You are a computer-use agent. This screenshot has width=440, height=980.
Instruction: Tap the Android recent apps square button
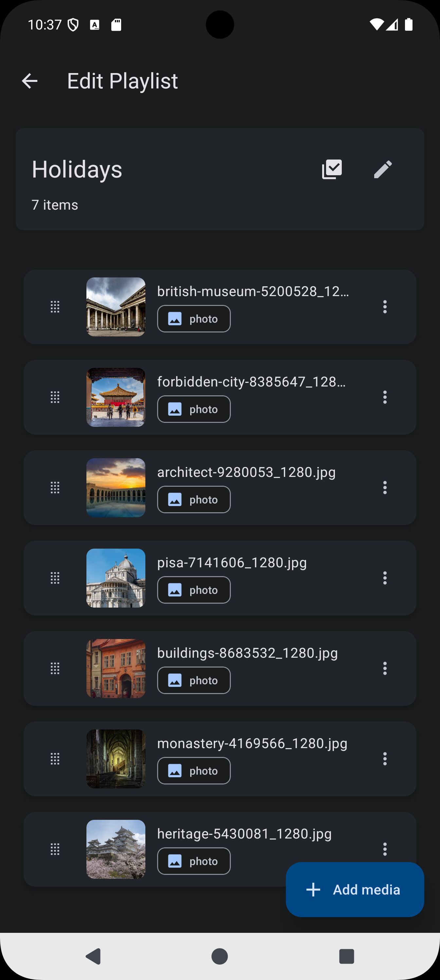click(346, 956)
